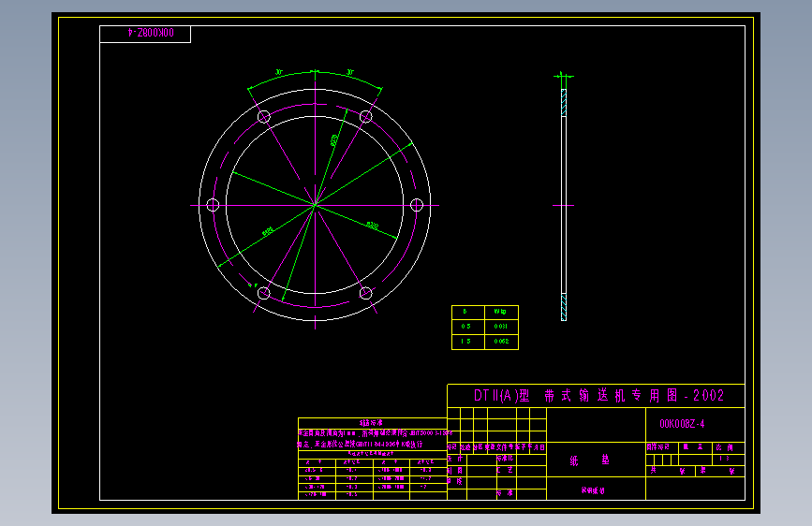Click the table cell reading "0.5"
The width and height of the screenshot is (812, 526).
click(x=468, y=327)
